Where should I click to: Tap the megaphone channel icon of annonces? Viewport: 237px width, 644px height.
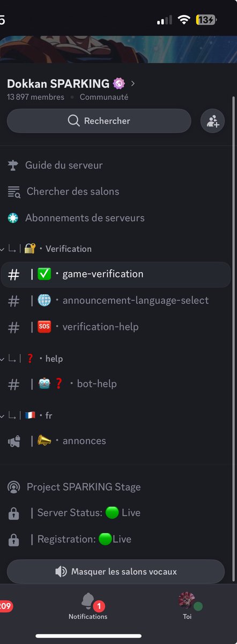(13, 441)
